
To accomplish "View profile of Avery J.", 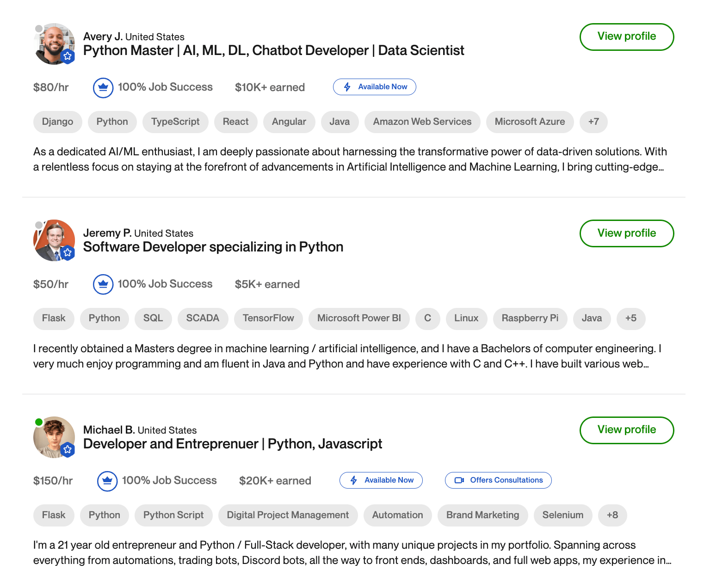I will (626, 37).
